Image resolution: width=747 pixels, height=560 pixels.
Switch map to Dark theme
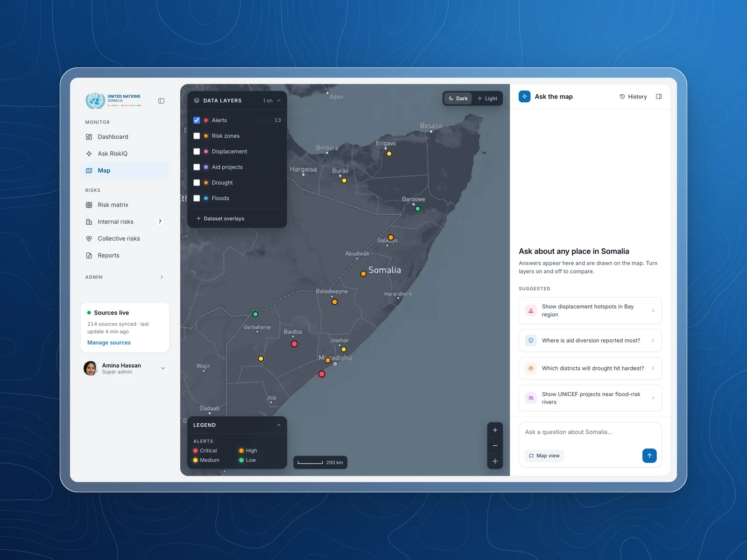(x=458, y=98)
